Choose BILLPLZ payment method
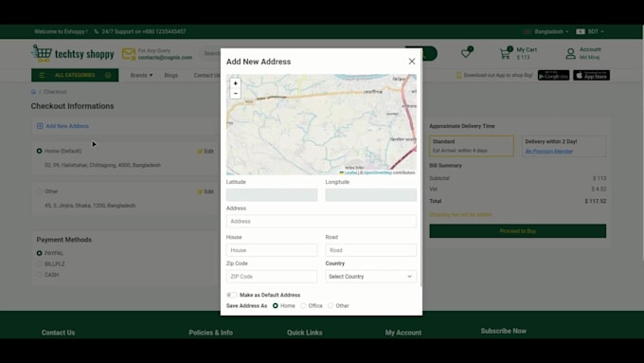Image resolution: width=644 pixels, height=363 pixels. (x=40, y=263)
